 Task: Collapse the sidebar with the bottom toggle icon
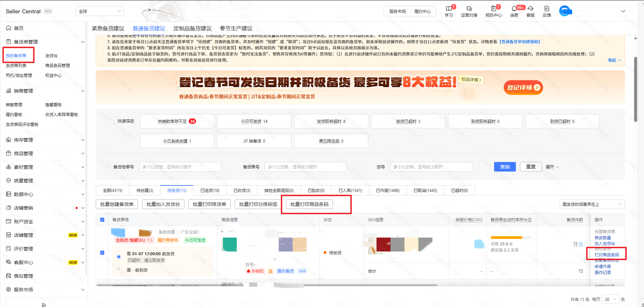point(44,305)
